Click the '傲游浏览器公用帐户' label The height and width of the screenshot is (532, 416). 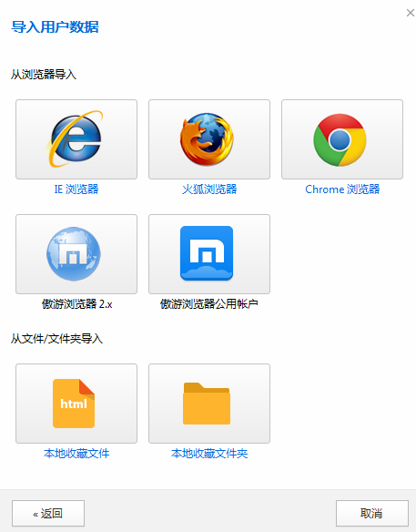point(209,303)
